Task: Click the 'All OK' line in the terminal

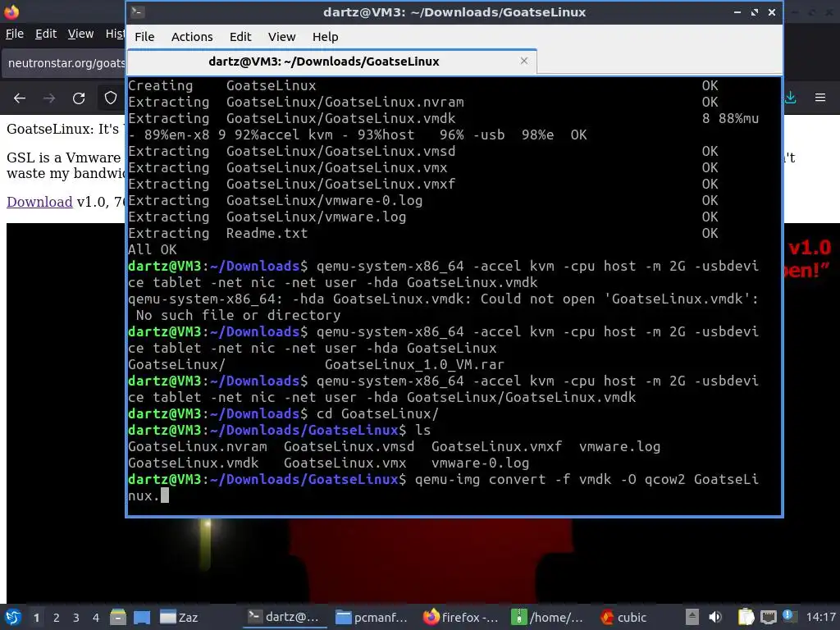Action: [x=152, y=249]
